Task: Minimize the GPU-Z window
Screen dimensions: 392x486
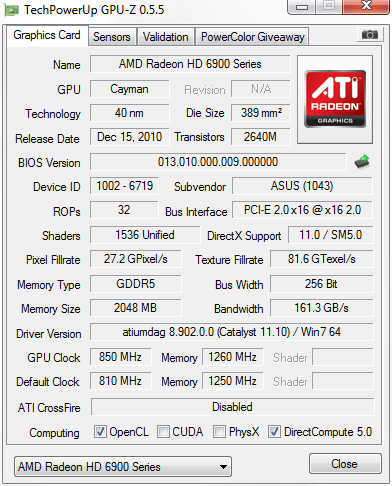Action: click(x=302, y=7)
